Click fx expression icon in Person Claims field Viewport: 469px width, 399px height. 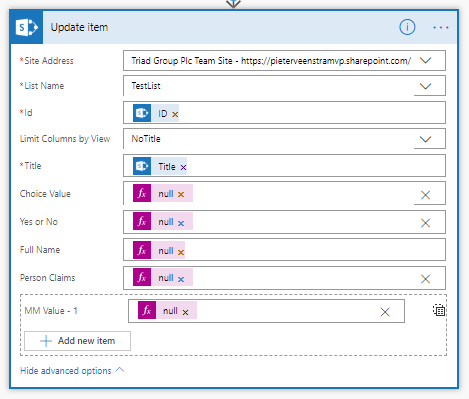click(x=142, y=277)
